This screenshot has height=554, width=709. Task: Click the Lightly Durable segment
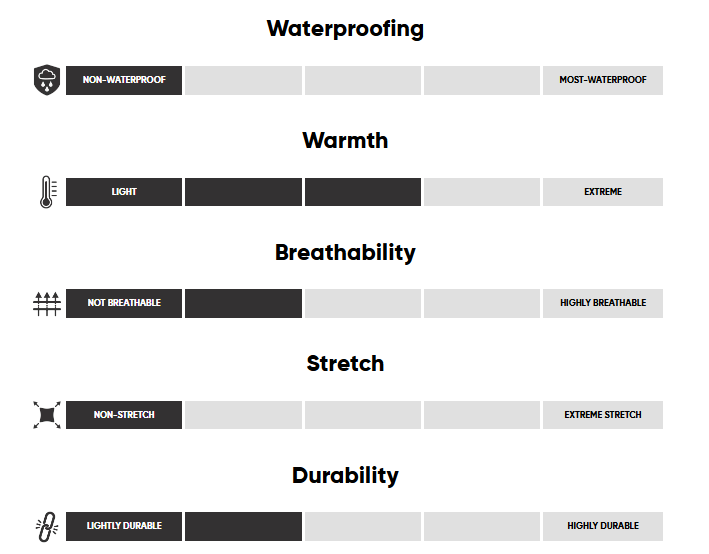coord(124,526)
